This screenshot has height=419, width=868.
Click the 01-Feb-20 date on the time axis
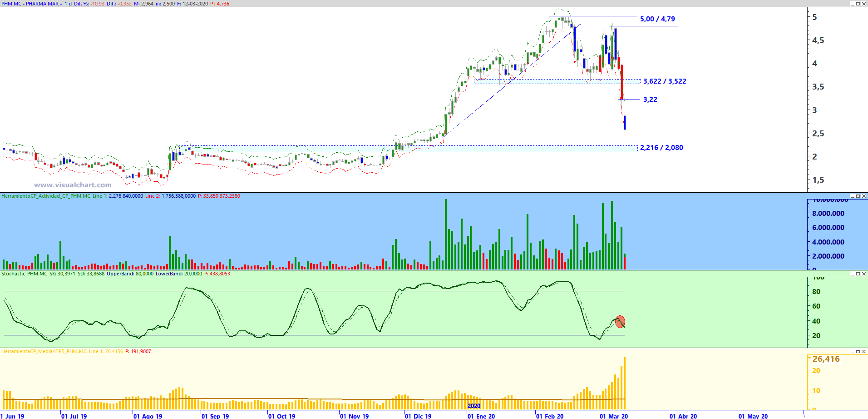550,416
